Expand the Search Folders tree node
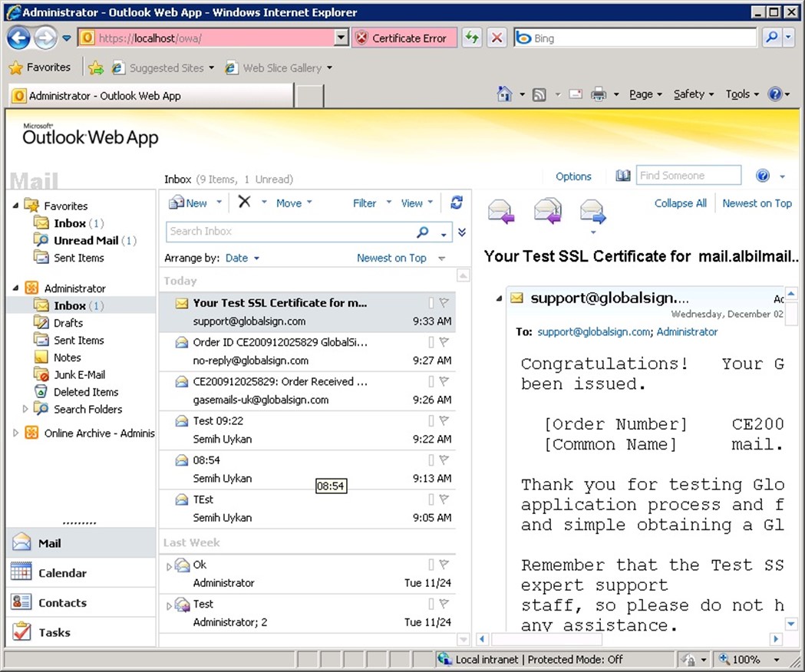Screen dimensions: 805x672 [x=25, y=409]
